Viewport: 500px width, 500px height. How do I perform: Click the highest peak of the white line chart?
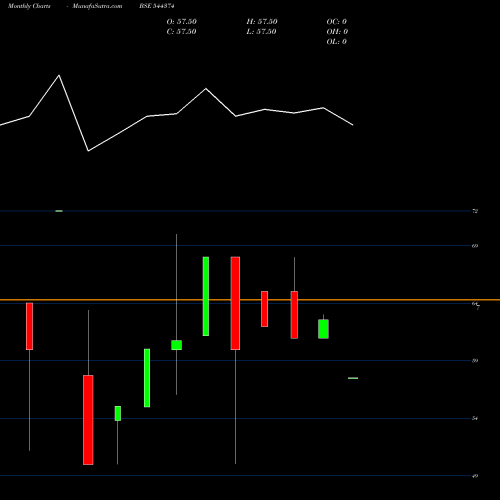coord(59,75)
